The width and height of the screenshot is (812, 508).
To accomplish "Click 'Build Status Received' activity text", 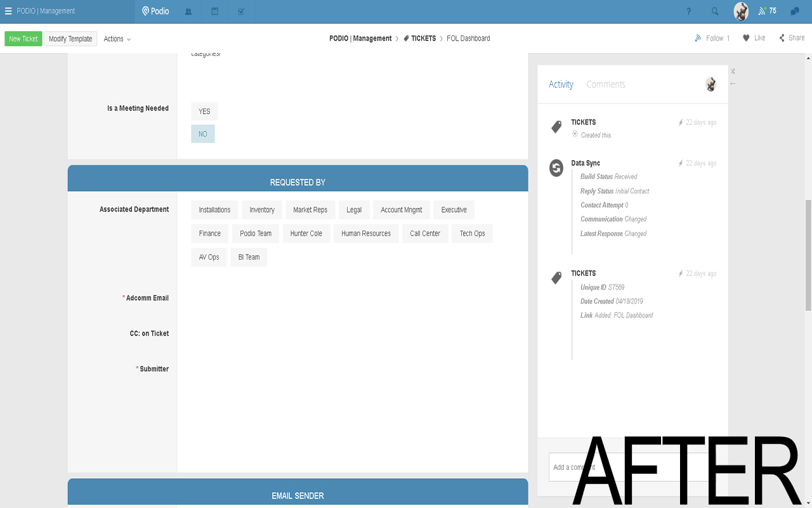I will point(609,177).
